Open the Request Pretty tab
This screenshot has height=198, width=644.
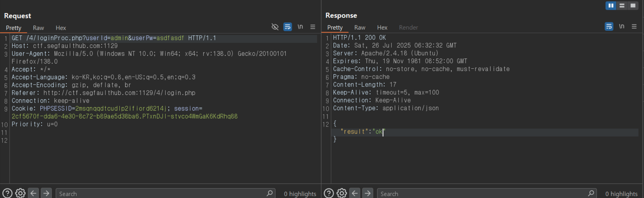[13, 28]
